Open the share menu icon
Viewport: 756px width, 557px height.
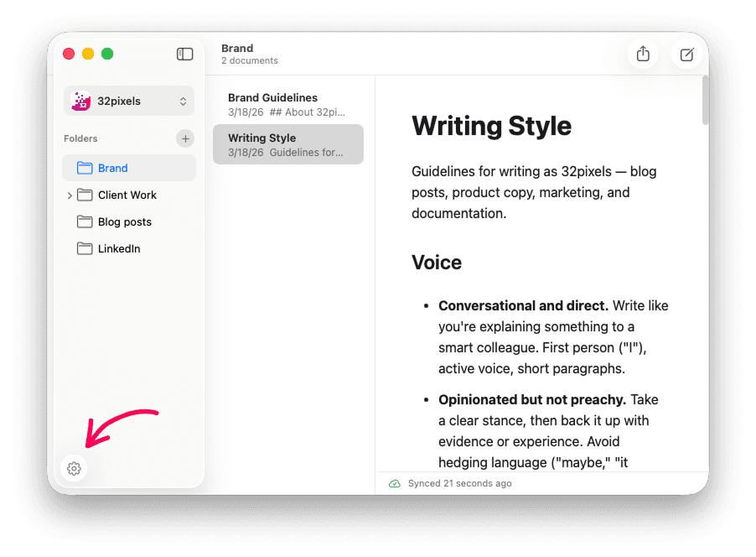pos(643,55)
